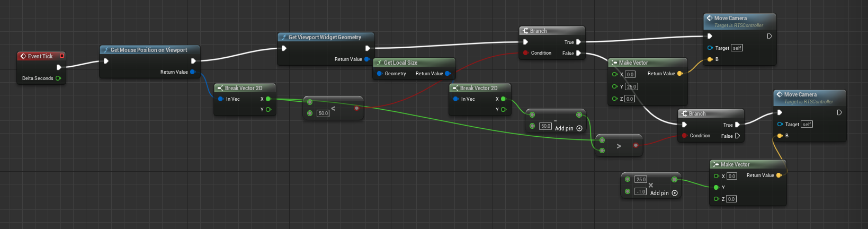Edit the 25.0 value on the multiply node

click(x=641, y=179)
